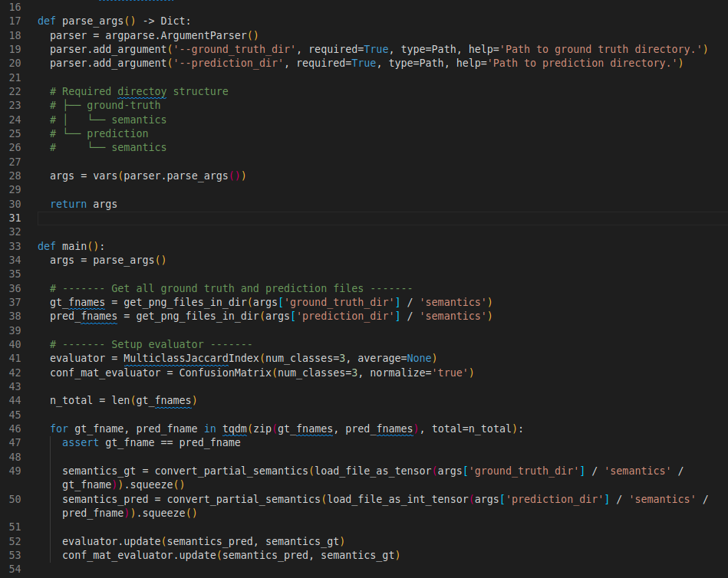Click 'n_total' variable on line 44
728x578 pixels.
[71, 400]
